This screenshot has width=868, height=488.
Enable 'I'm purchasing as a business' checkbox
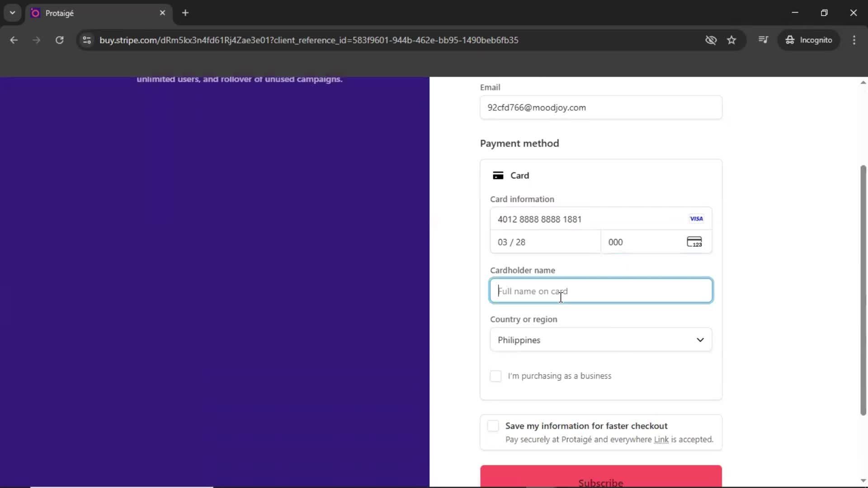pos(495,375)
